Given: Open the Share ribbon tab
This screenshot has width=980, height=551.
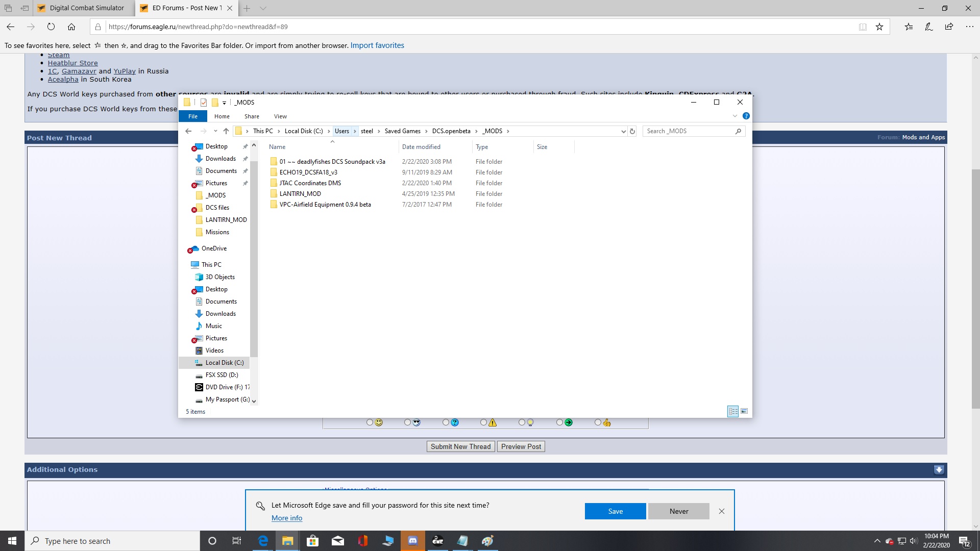Looking at the screenshot, I should (x=252, y=116).
